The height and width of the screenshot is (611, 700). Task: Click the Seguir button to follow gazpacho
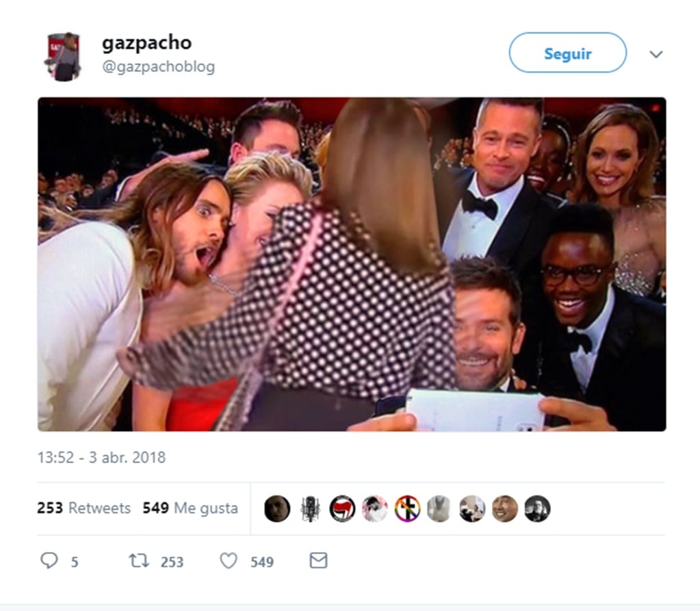point(567,52)
